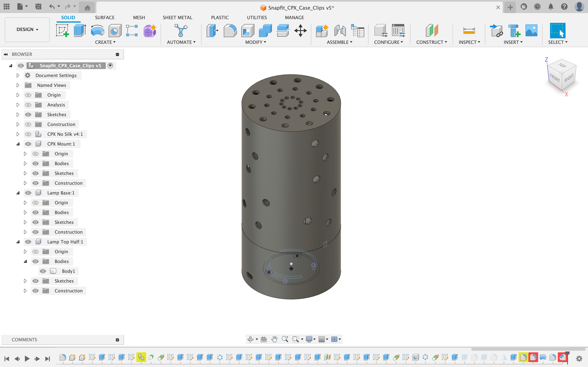
Task: Open the DESIGN workspace dropdown
Action: click(x=27, y=29)
